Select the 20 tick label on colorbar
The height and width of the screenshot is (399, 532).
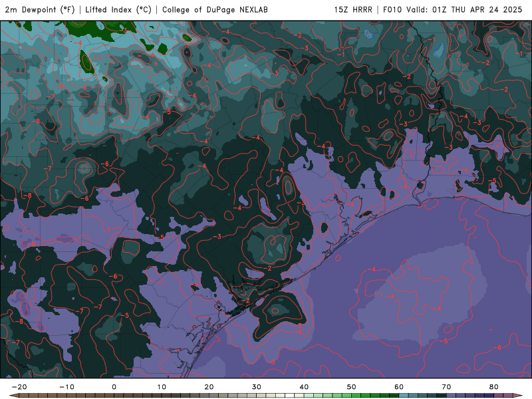(209, 387)
